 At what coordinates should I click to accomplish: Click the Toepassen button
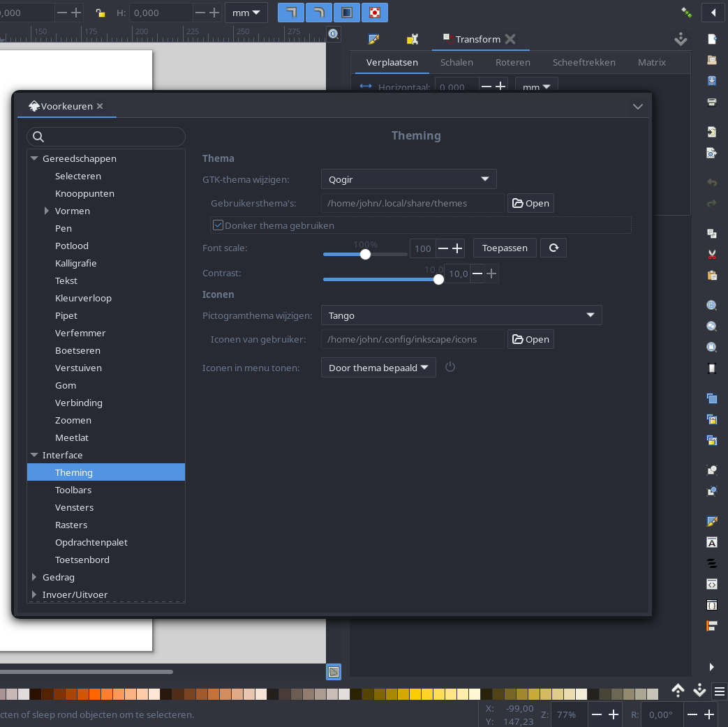pyautogui.click(x=505, y=248)
